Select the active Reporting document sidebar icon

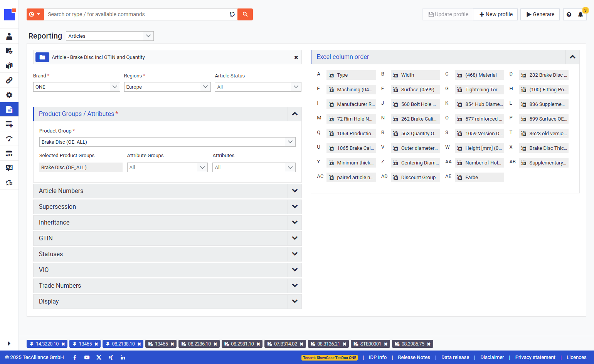pos(9,109)
